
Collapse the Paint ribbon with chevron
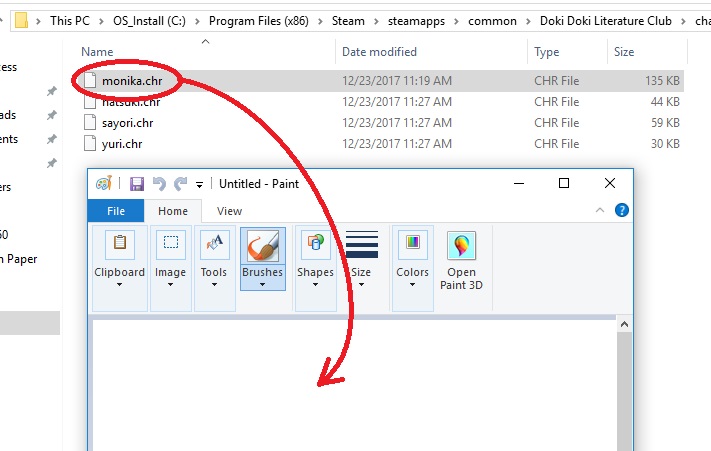click(599, 210)
